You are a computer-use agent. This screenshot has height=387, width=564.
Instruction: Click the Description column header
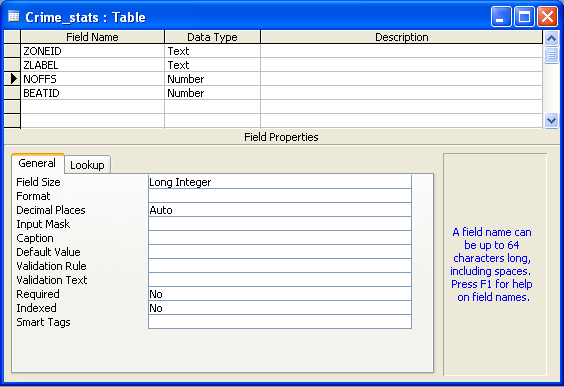[401, 37]
